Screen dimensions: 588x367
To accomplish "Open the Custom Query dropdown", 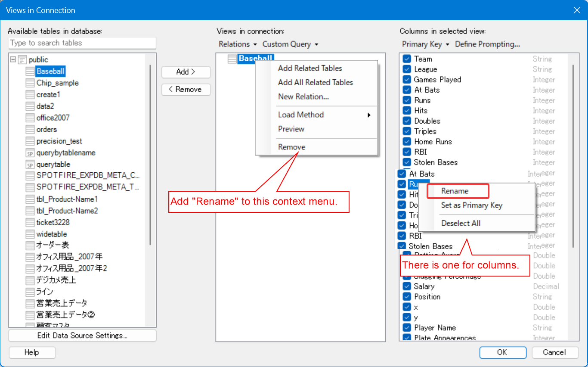I will (290, 44).
